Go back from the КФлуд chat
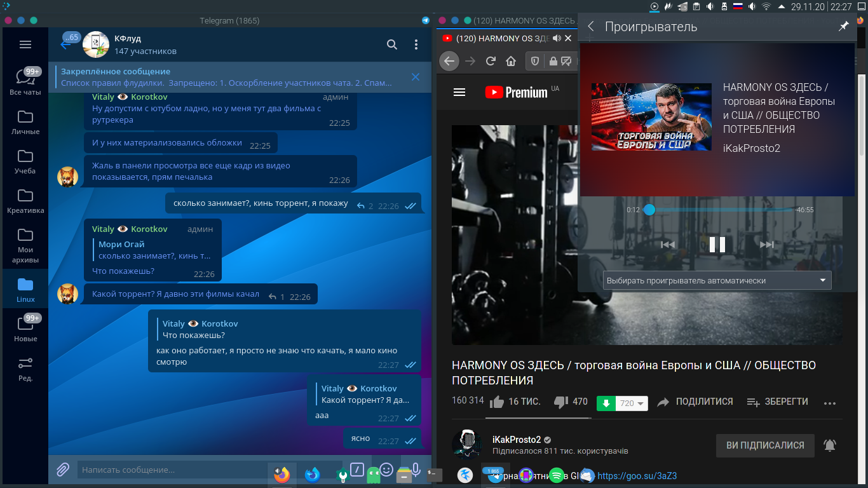 coord(65,44)
